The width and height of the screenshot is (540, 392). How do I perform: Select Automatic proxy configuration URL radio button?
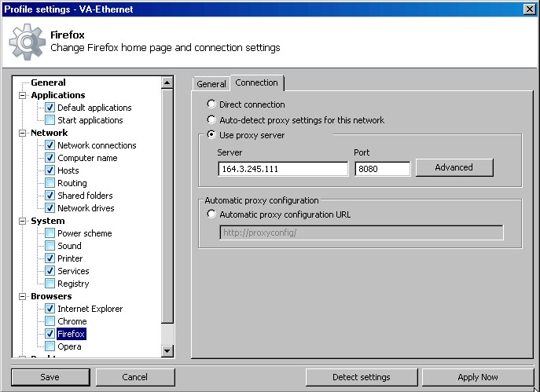211,214
